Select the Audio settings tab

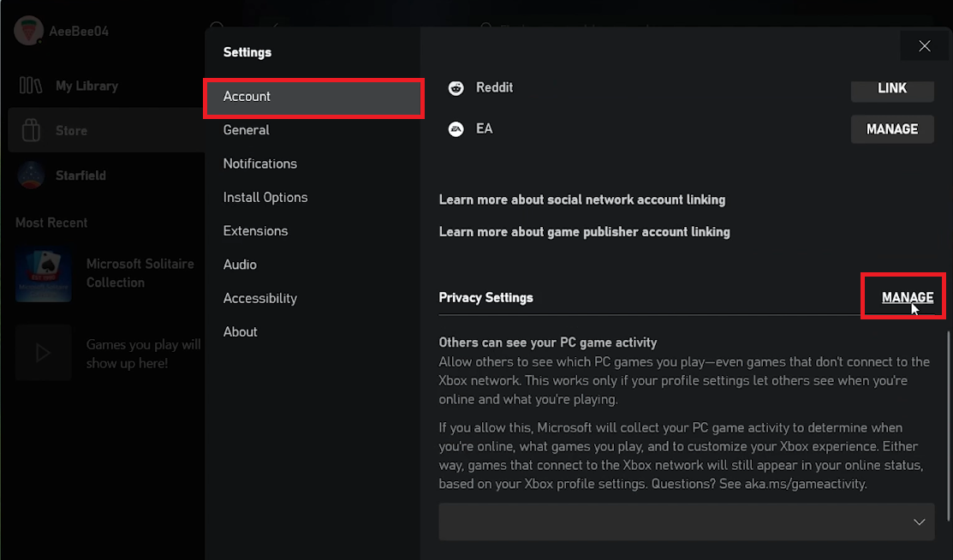(240, 265)
